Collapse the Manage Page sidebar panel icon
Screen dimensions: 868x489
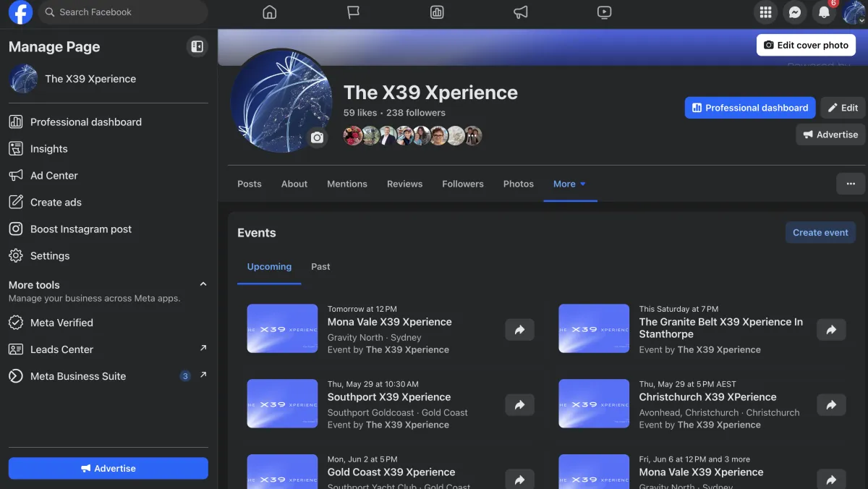pos(197,47)
